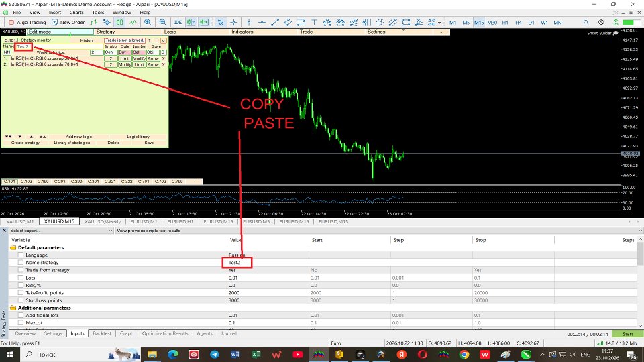Switch timeframe to MN
The image size is (644, 362).
point(557,23)
